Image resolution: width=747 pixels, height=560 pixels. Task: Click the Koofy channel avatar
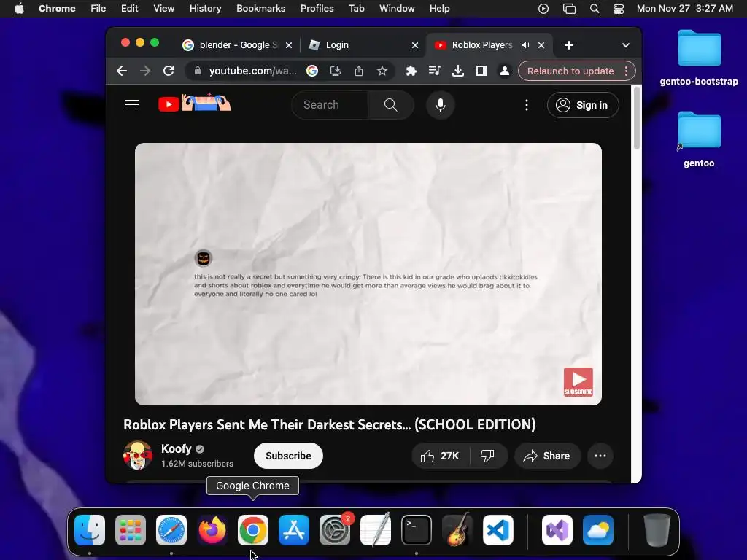(138, 455)
